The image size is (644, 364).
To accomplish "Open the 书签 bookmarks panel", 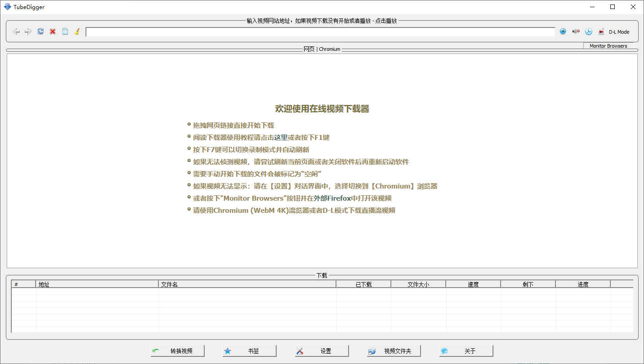I will coord(249,351).
